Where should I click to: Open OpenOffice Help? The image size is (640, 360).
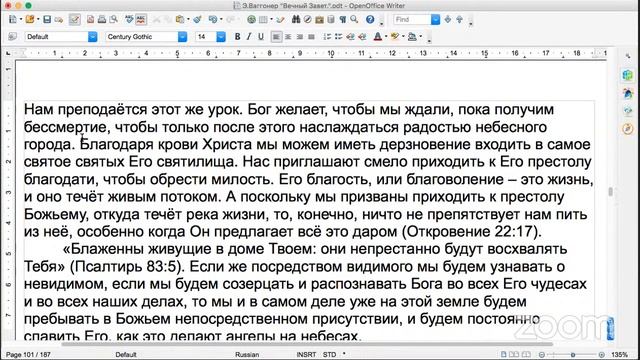[x=370, y=19]
